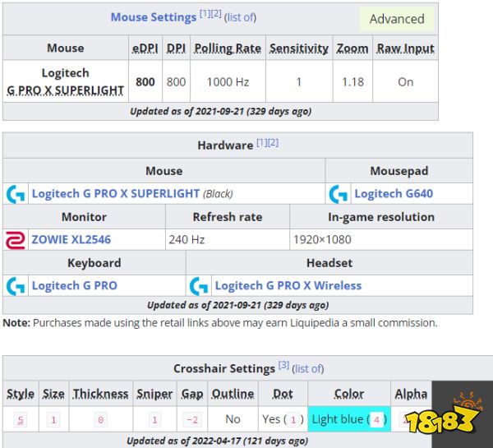Viewport: 493px width, 448px height.
Task: Click the Thickness value 0
Action: pyautogui.click(x=100, y=420)
